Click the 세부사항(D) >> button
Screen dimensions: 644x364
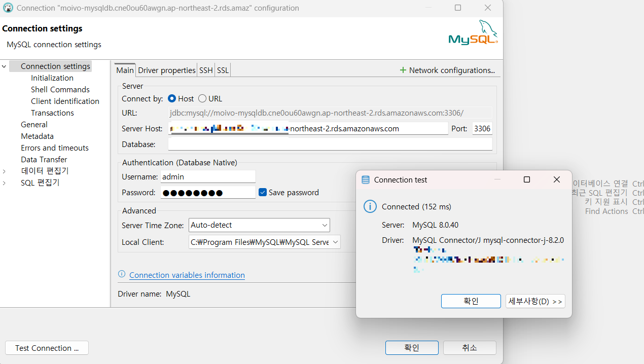[x=535, y=301]
